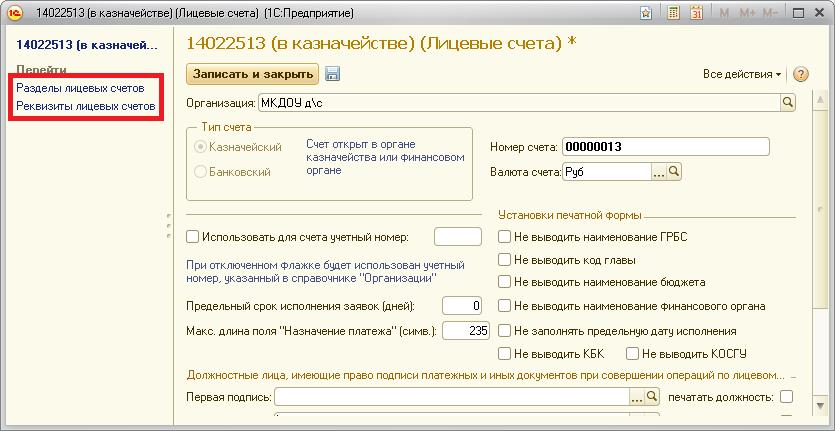Viewport: 835px width, 431px height.
Task: Open lookup magnifier for Первая подпись
Action: pos(652,397)
